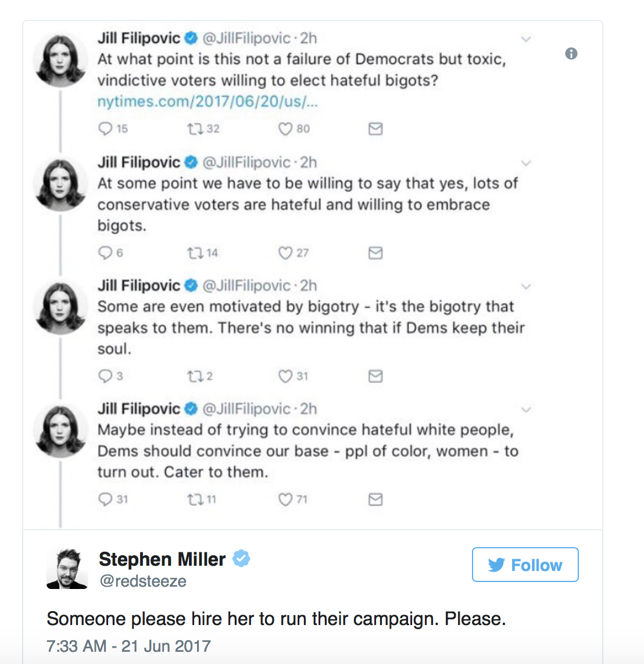Image resolution: width=644 pixels, height=664 pixels.
Task: Like the second tweet with 27 likes
Action: pos(285,253)
